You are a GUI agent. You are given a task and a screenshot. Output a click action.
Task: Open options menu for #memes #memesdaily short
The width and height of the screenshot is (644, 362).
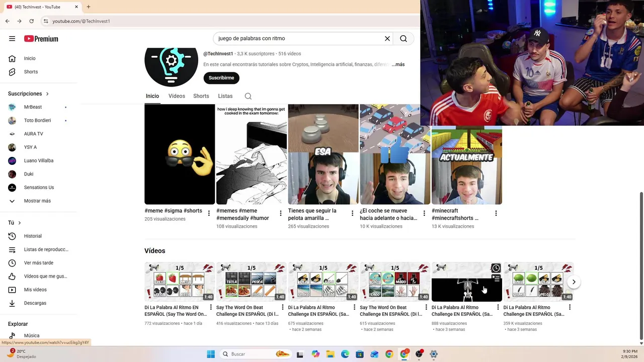[281, 213]
